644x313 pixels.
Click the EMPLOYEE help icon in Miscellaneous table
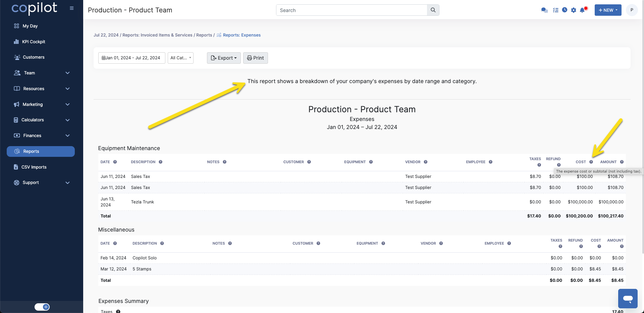[509, 243]
